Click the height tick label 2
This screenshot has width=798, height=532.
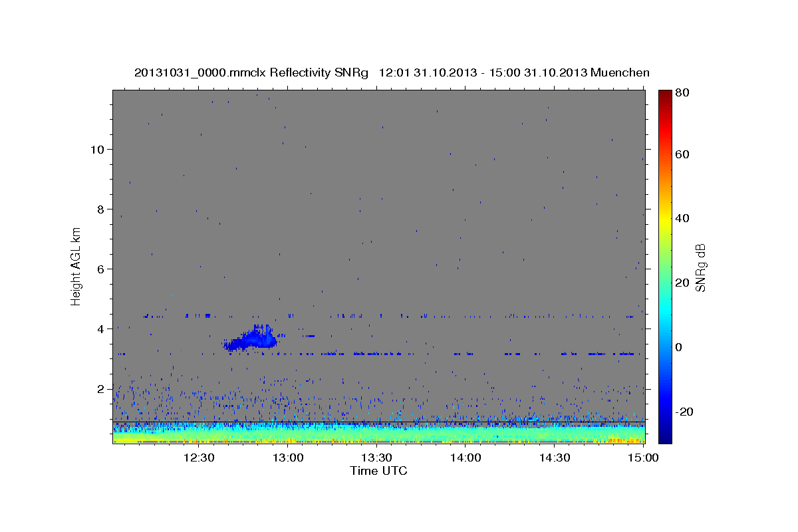[x=99, y=388]
